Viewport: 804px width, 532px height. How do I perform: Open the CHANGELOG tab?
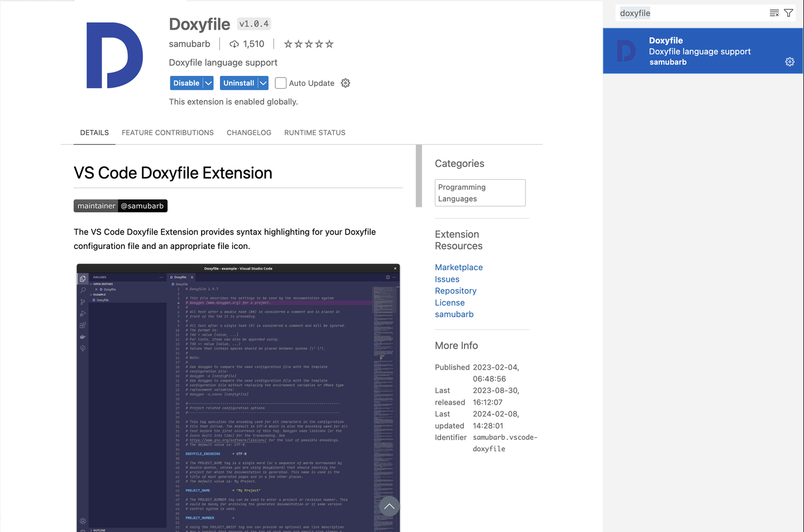pyautogui.click(x=248, y=132)
